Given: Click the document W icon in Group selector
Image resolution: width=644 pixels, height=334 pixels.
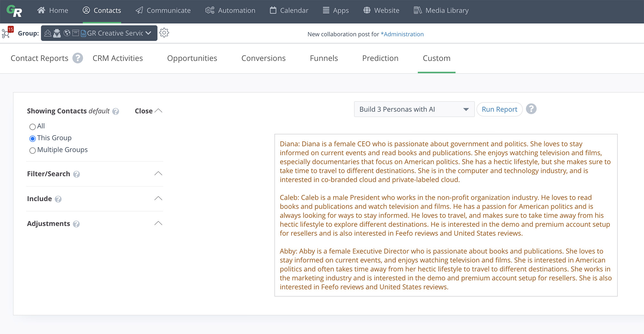Looking at the screenshot, I should coord(83,33).
